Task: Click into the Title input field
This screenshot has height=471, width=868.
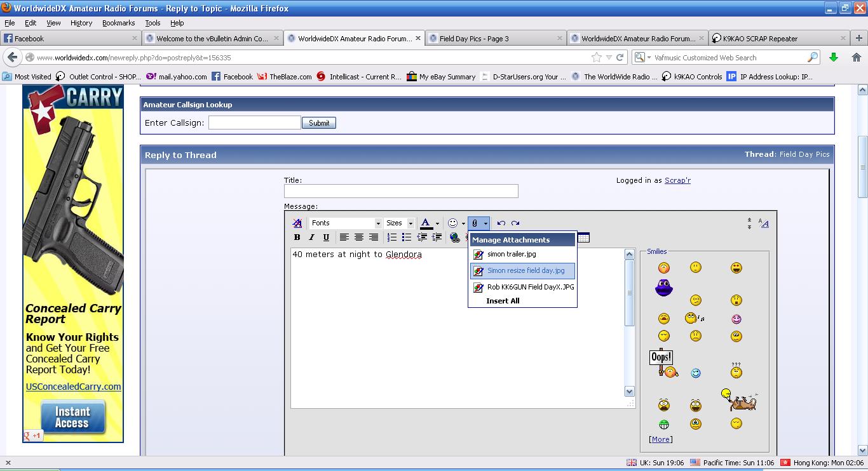Action: tap(401, 191)
